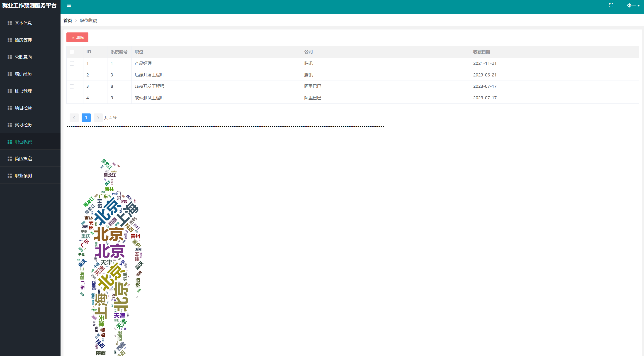
Task: Click grid icon beside 简历管理
Action: (x=10, y=40)
